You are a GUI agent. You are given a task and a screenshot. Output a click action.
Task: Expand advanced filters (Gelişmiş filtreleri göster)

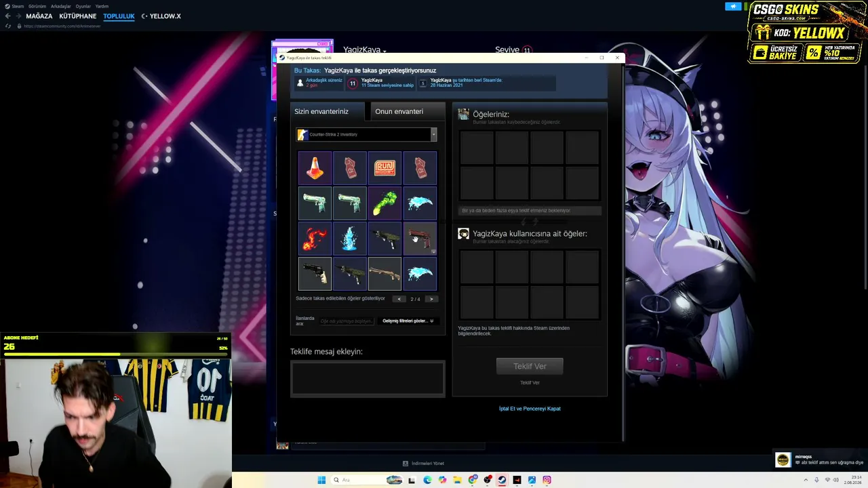[408, 321]
